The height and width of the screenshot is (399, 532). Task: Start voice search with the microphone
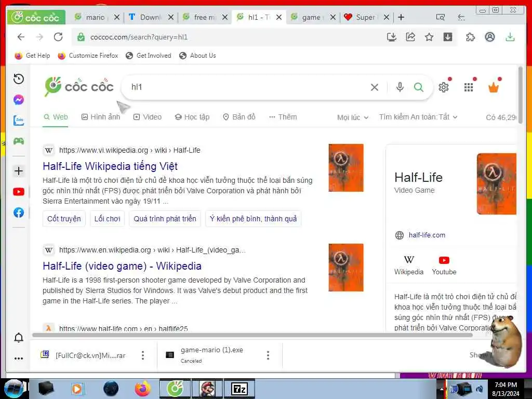coord(400,87)
